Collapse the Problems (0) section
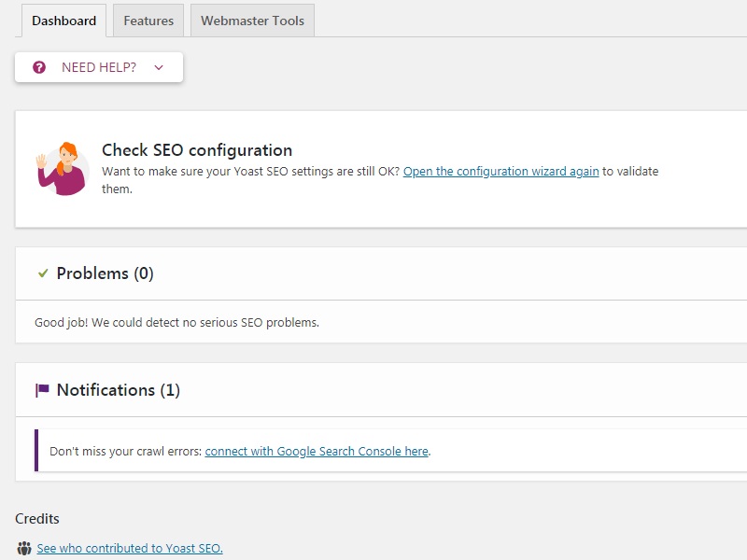This screenshot has height=560, width=747. click(105, 273)
